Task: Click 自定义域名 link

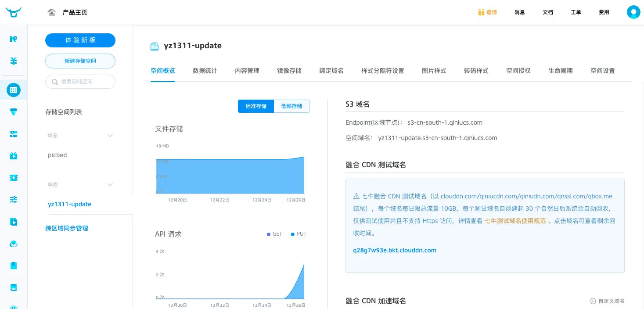Action: (612, 301)
